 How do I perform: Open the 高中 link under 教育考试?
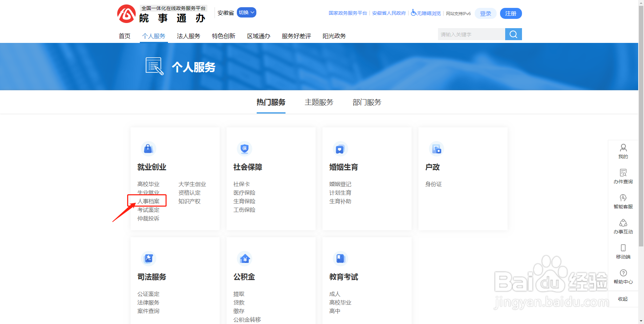point(335,311)
